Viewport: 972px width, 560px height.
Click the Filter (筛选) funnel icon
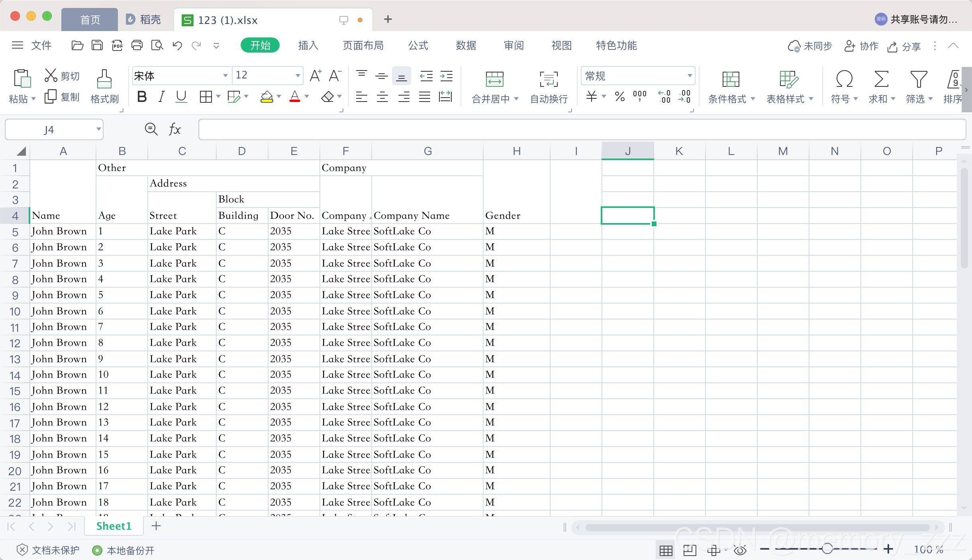(x=918, y=79)
